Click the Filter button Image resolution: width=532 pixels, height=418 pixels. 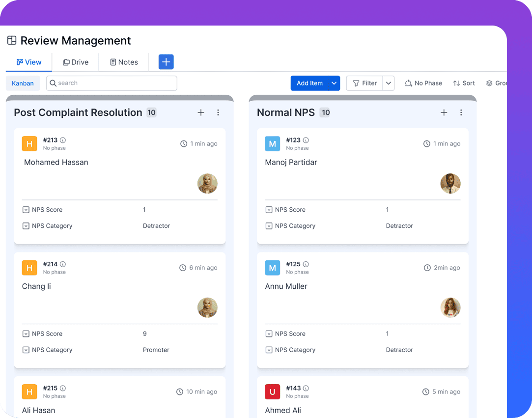click(364, 83)
